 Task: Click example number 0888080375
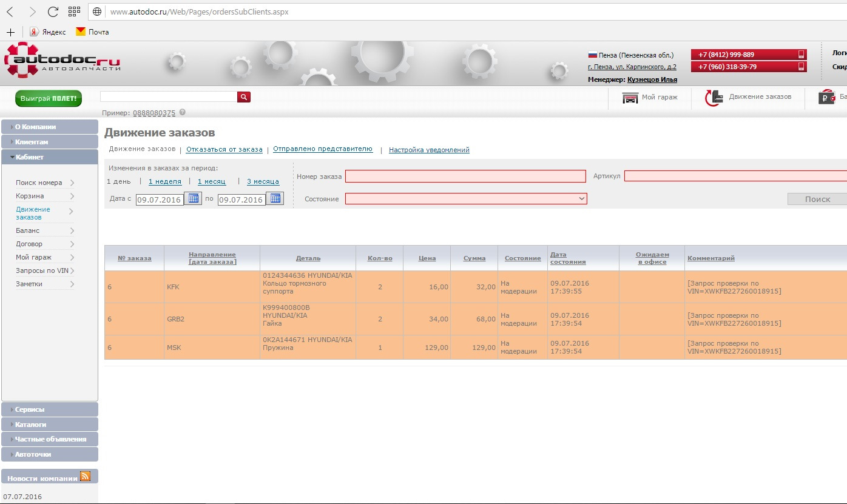click(154, 113)
